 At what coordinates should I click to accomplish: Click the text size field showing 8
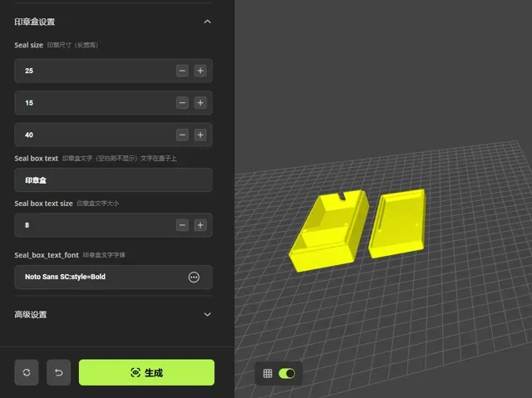(113, 225)
